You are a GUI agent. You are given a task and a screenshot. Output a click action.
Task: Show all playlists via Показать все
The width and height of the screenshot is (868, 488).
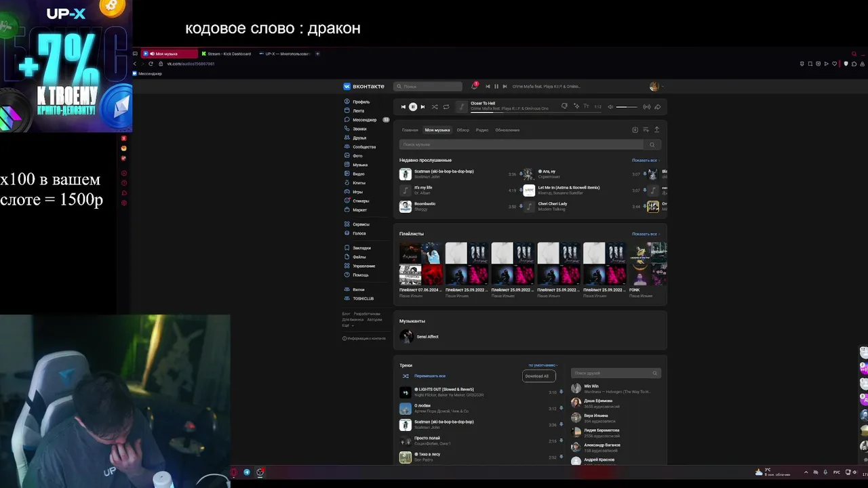click(x=646, y=234)
